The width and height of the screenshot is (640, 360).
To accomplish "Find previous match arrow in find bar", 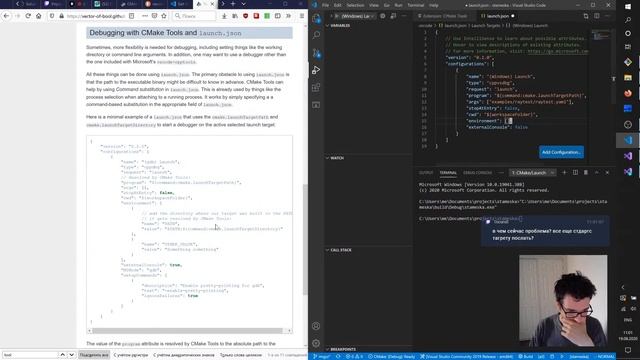I will [x=62, y=355].
